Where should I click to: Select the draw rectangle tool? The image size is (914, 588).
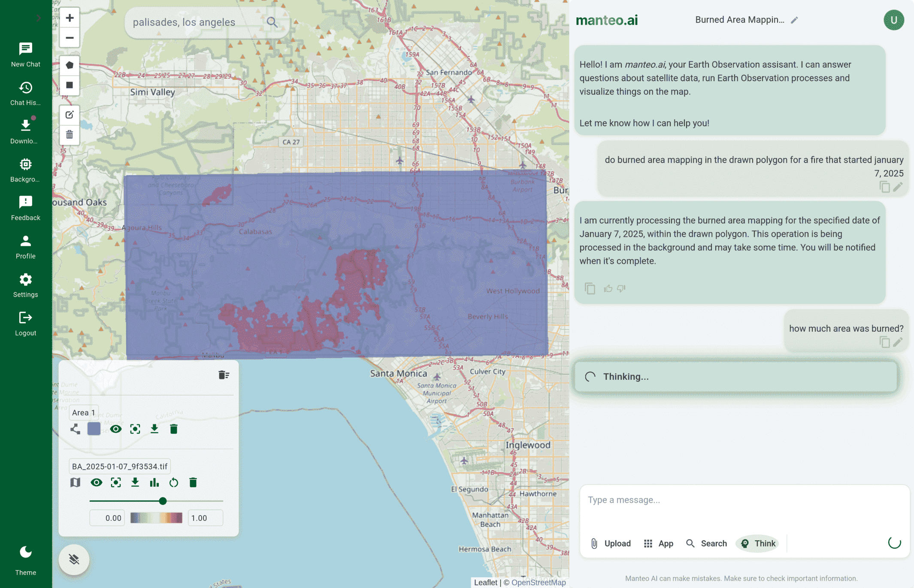tap(69, 85)
